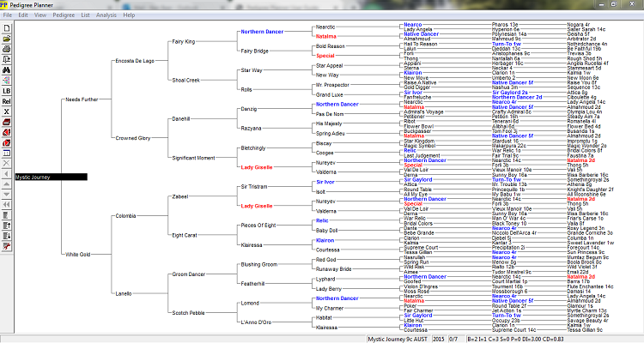Select Lanello in the pedigree tree

tap(123, 294)
